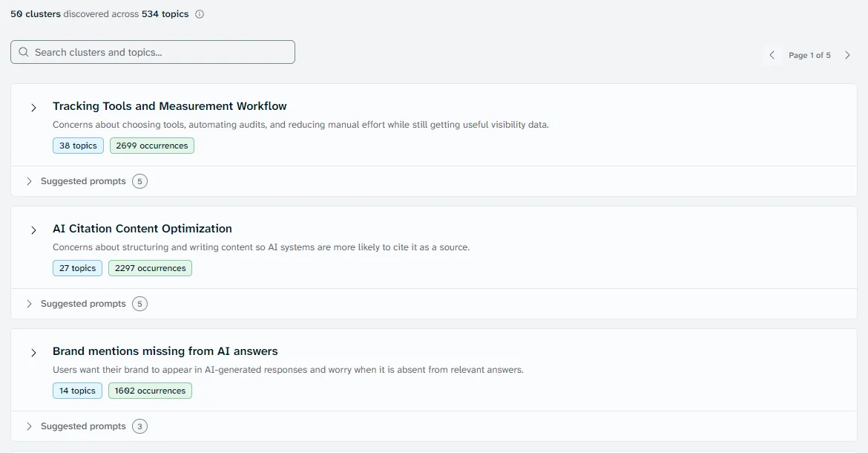Expand Tracking Tools and Measurement Workflow cluster

34,108
